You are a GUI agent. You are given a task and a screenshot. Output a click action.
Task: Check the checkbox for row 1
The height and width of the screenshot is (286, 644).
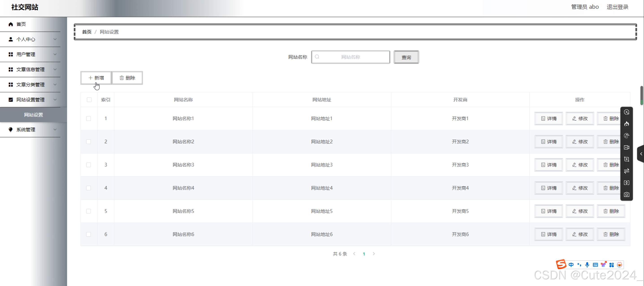tap(88, 118)
